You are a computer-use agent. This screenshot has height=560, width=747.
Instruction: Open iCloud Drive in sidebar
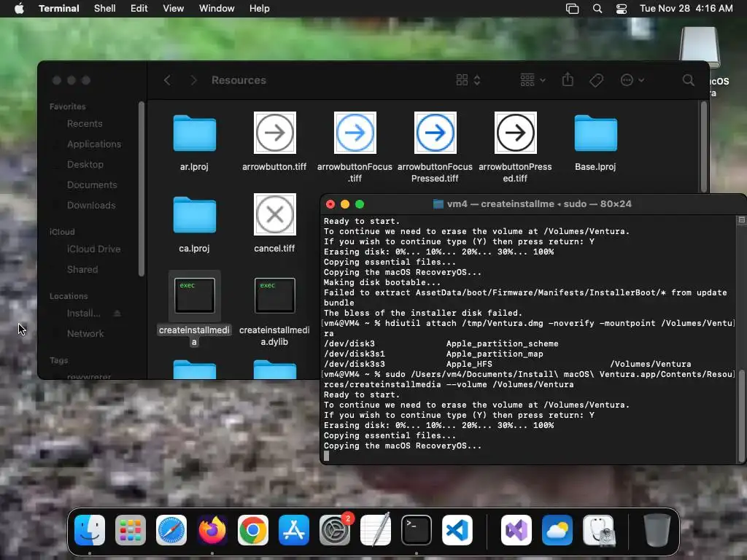(x=93, y=249)
